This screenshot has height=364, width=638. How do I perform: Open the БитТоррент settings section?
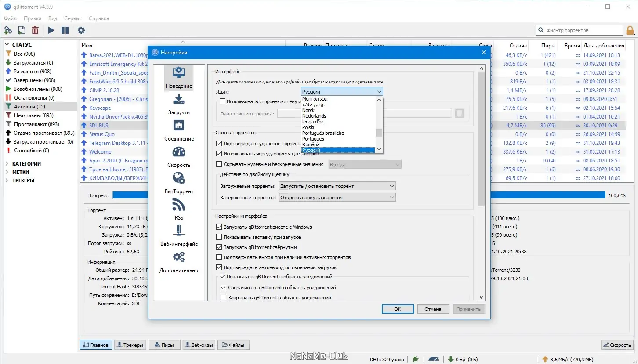click(179, 184)
